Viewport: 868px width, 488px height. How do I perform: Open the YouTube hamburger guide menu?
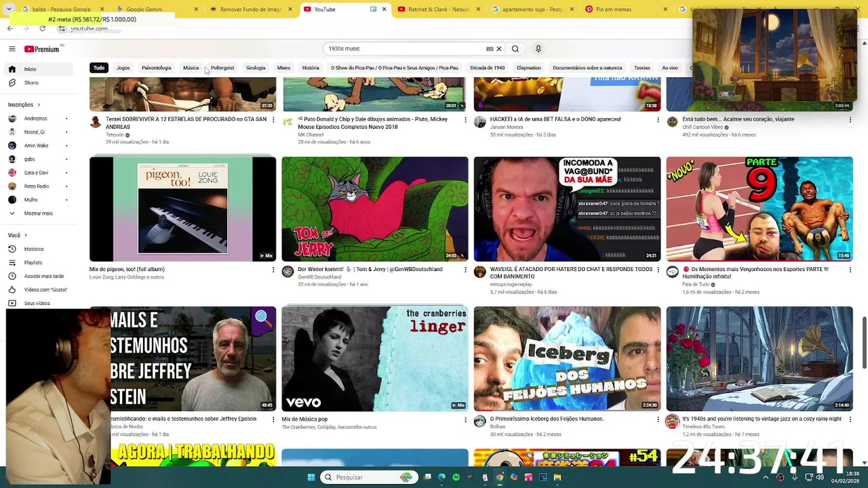coord(12,49)
